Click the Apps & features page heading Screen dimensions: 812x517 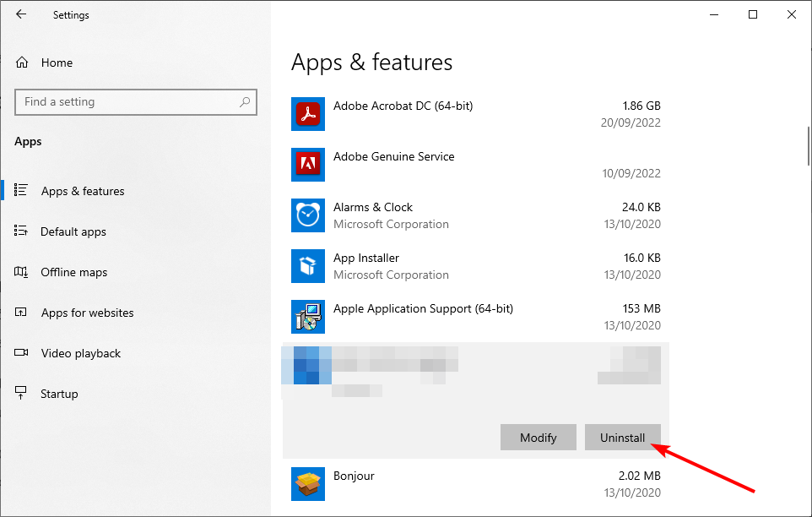(x=372, y=63)
